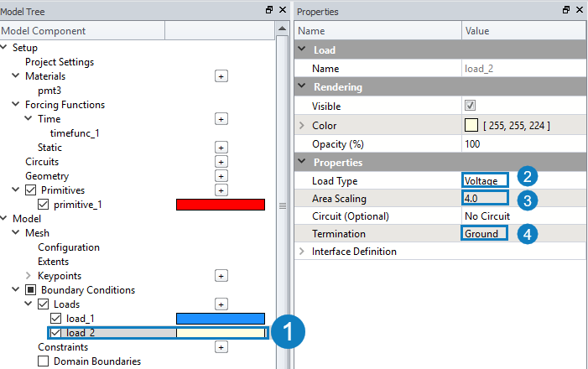Open the Circuit No Circuit dropdown
This screenshot has width=588, height=369.
point(523,216)
